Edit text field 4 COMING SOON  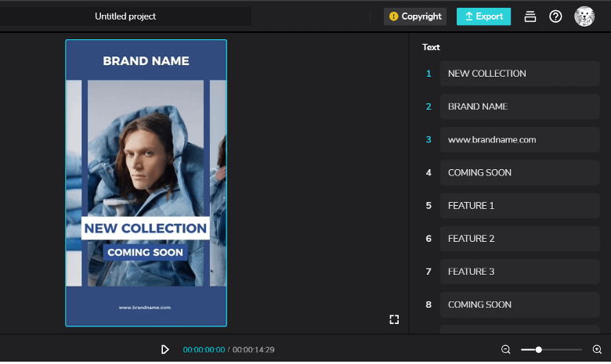click(x=520, y=172)
